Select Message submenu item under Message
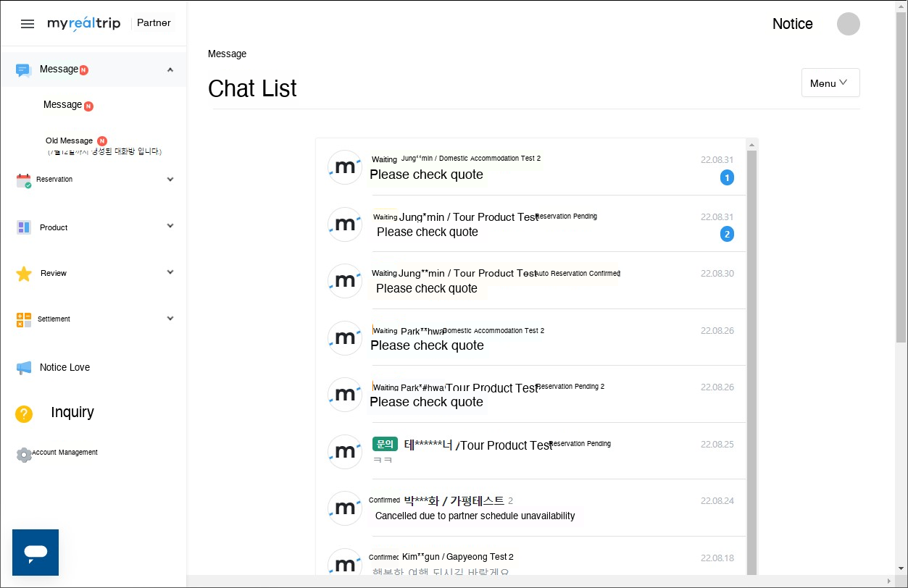The height and width of the screenshot is (588, 908). 63,105
